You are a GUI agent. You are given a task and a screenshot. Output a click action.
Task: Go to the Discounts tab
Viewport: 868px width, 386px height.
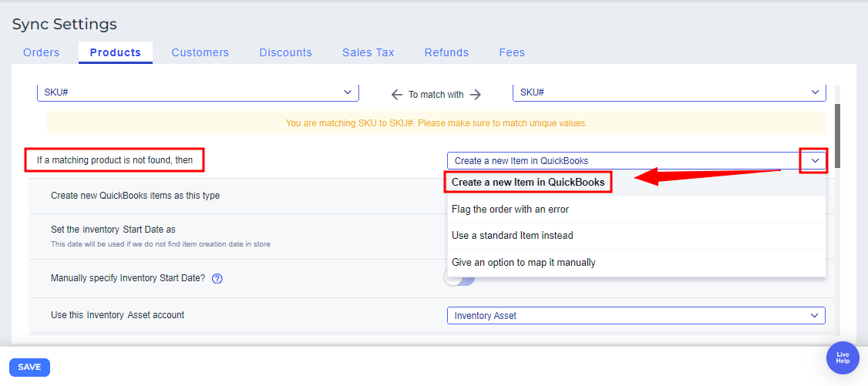click(286, 52)
